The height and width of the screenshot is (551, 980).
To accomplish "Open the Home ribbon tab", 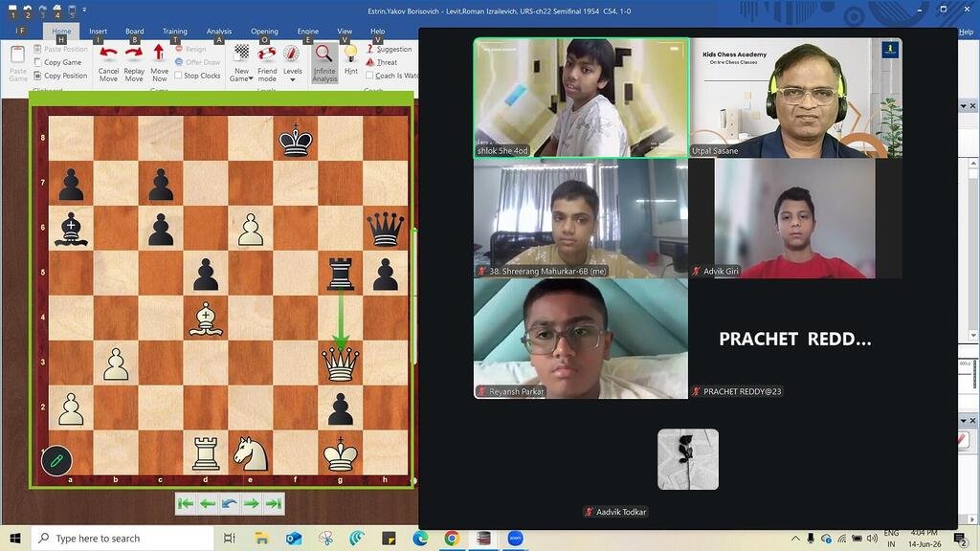I will point(61,32).
